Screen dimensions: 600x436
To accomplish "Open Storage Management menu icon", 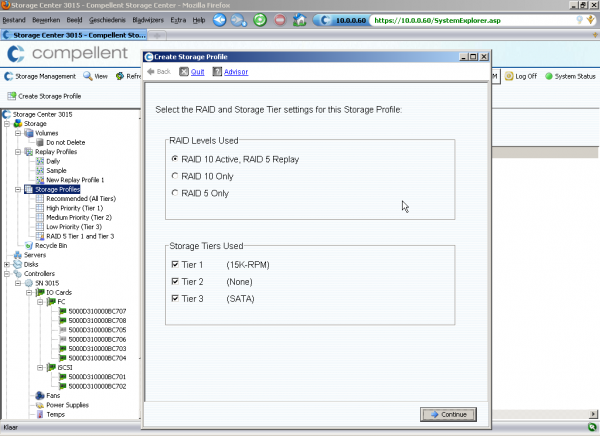I will coord(40,76).
